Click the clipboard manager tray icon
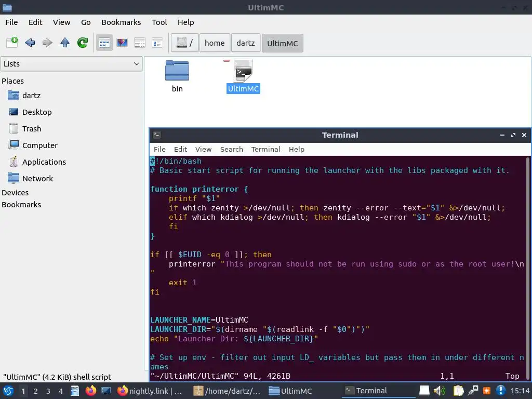Screen dimensions: 532x399 [458, 391]
